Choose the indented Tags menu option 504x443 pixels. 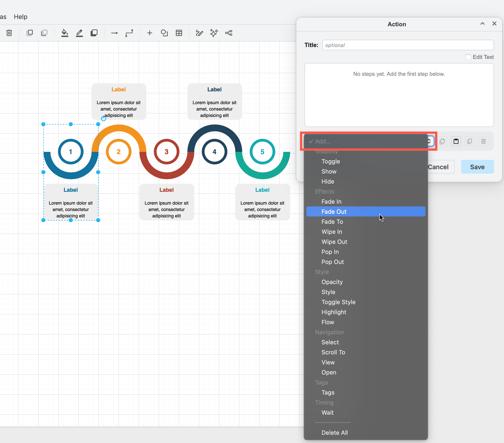366,393
